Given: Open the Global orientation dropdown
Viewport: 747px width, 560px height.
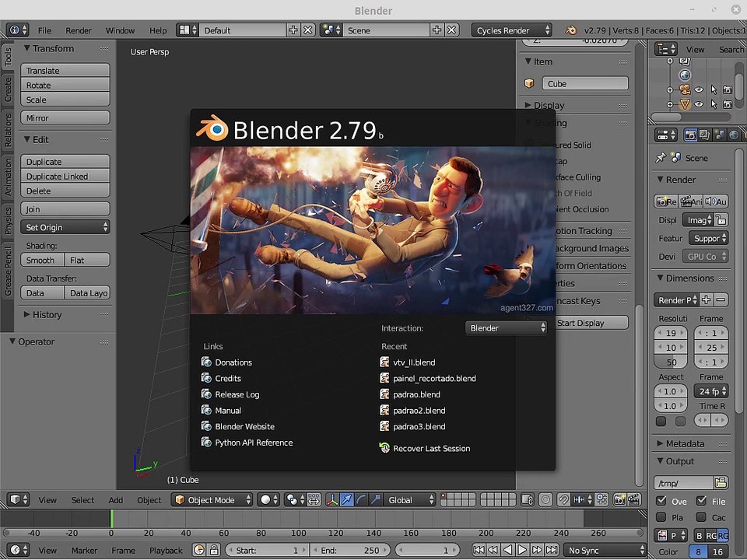Looking at the screenshot, I should (409, 499).
